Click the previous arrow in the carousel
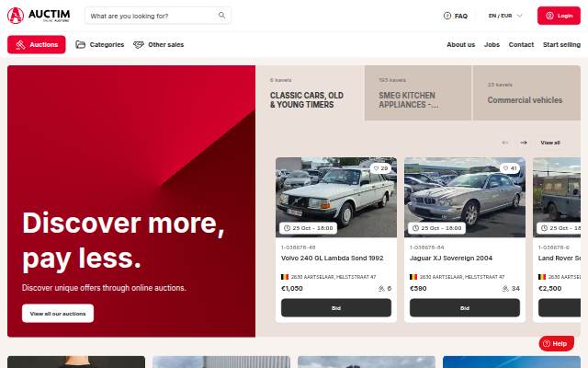This screenshot has width=588, height=368. click(x=505, y=143)
